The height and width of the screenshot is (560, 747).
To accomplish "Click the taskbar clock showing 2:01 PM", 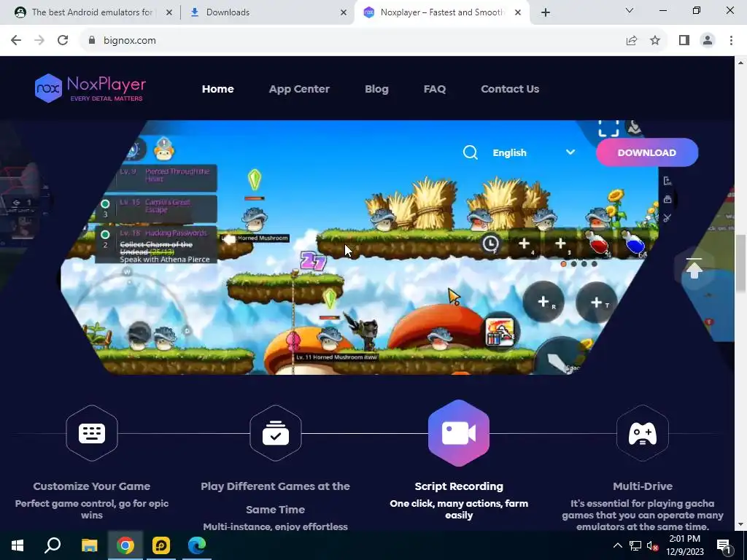I will tap(685, 545).
